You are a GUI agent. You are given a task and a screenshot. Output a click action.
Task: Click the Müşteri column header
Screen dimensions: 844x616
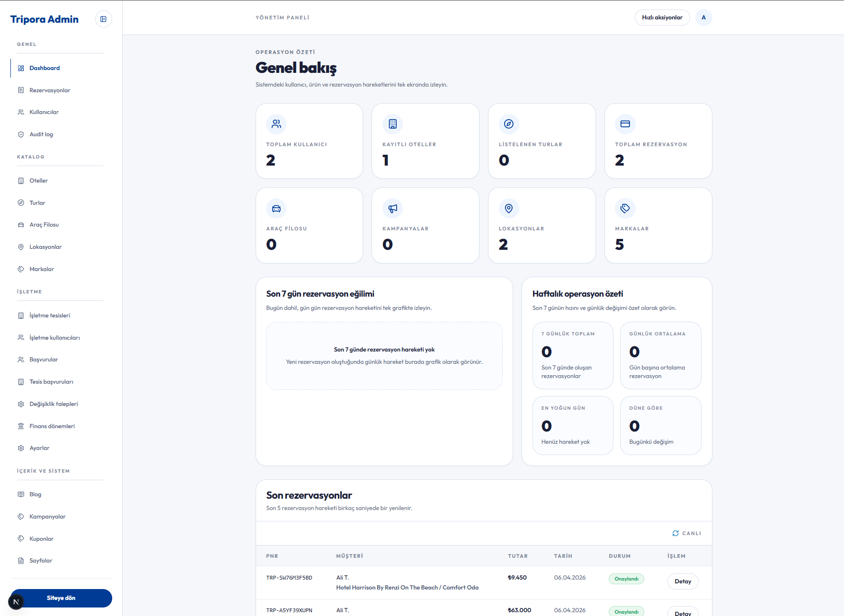click(350, 556)
